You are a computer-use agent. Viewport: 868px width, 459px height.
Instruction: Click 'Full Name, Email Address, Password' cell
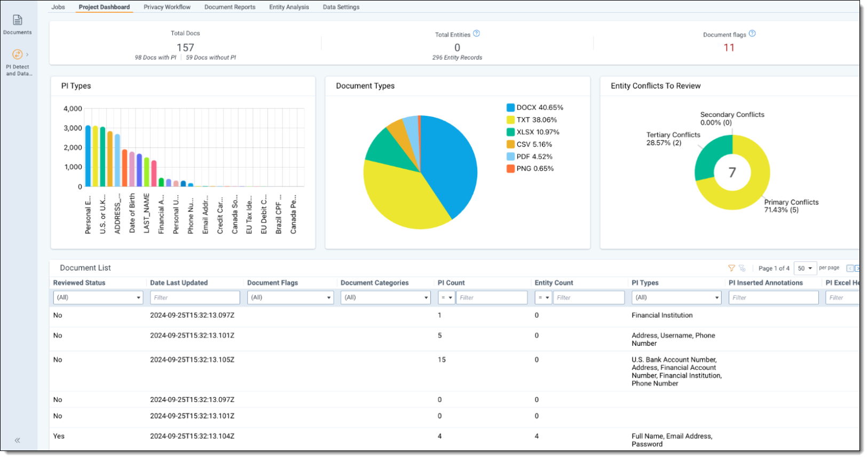tap(672, 440)
